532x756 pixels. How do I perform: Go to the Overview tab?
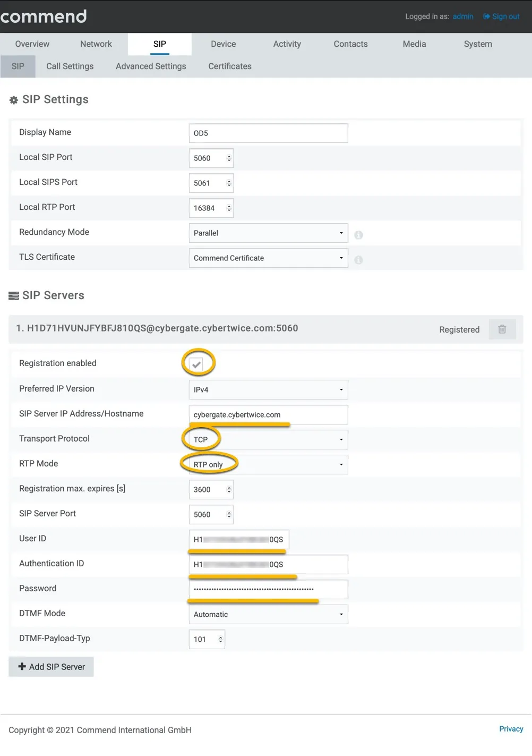pyautogui.click(x=32, y=44)
